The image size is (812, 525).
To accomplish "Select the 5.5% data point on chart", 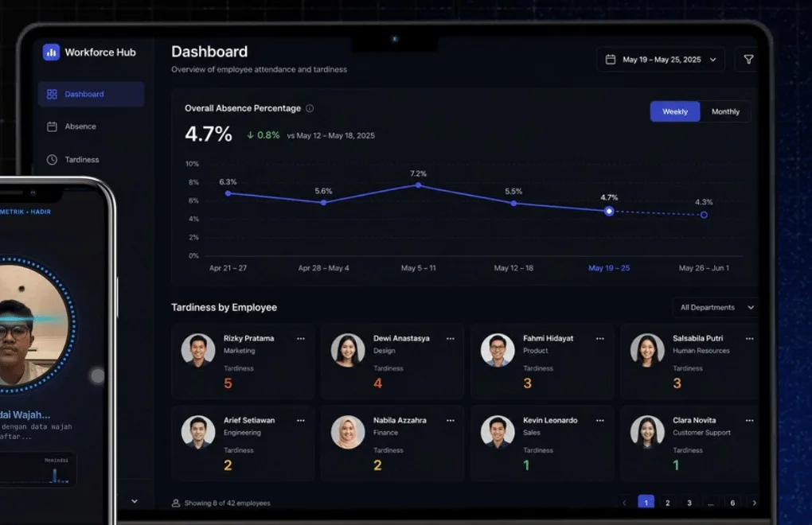I will click(x=513, y=204).
